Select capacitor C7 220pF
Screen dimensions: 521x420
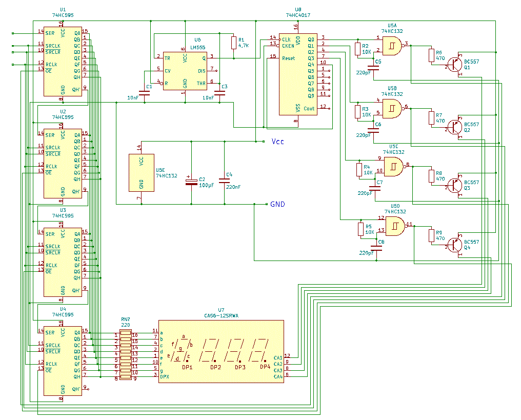click(x=375, y=188)
